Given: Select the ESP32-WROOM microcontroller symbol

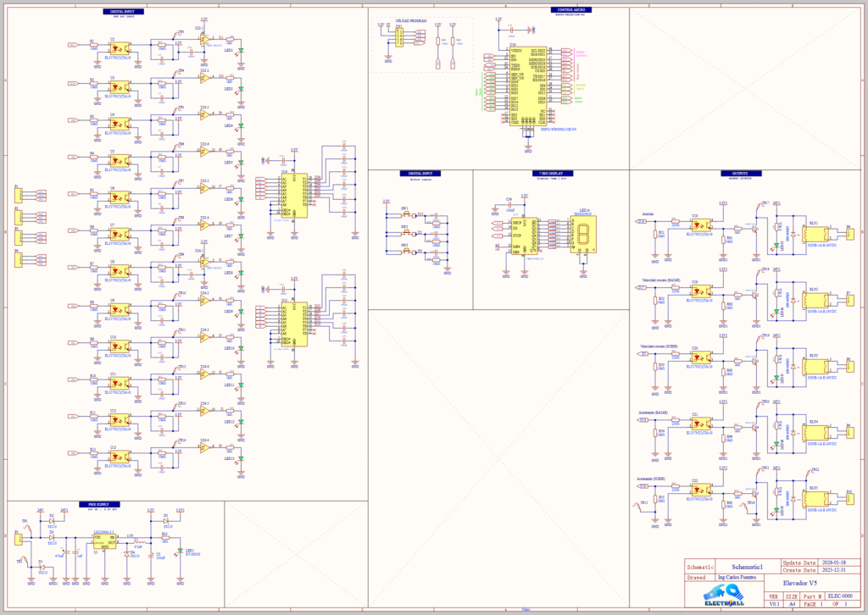Looking at the screenshot, I should click(528, 85).
